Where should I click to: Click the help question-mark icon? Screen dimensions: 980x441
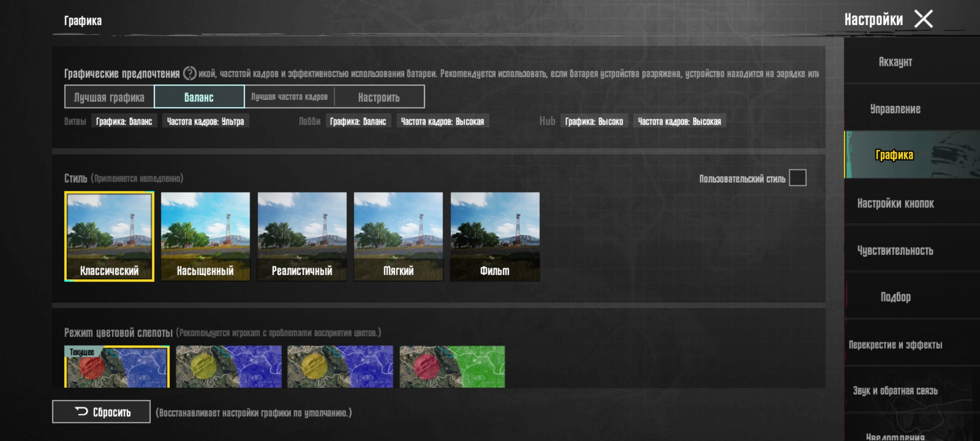coord(189,73)
